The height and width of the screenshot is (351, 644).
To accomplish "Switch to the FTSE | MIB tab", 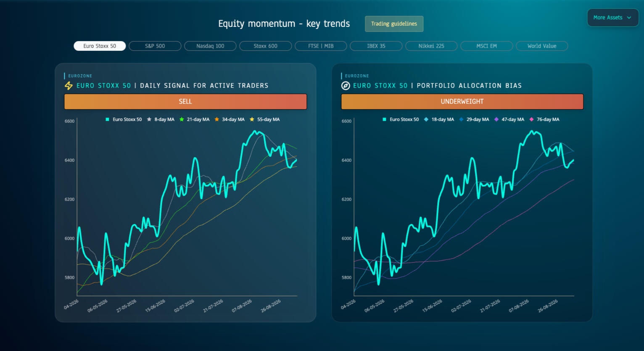I will point(321,46).
